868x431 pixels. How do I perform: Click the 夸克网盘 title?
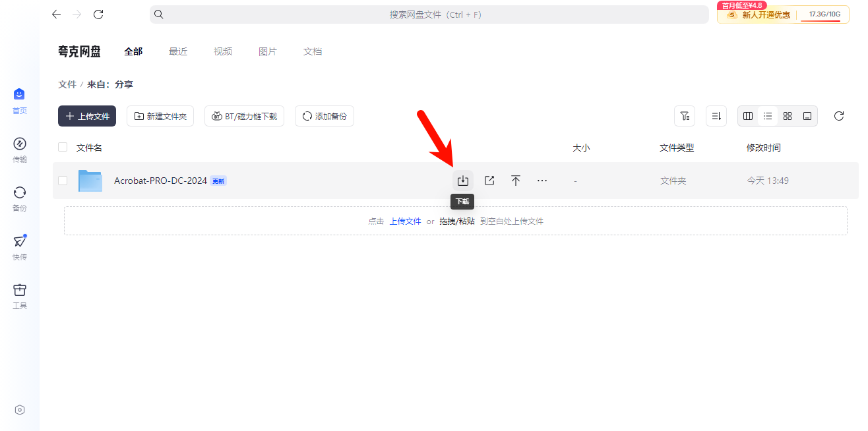pyautogui.click(x=79, y=51)
